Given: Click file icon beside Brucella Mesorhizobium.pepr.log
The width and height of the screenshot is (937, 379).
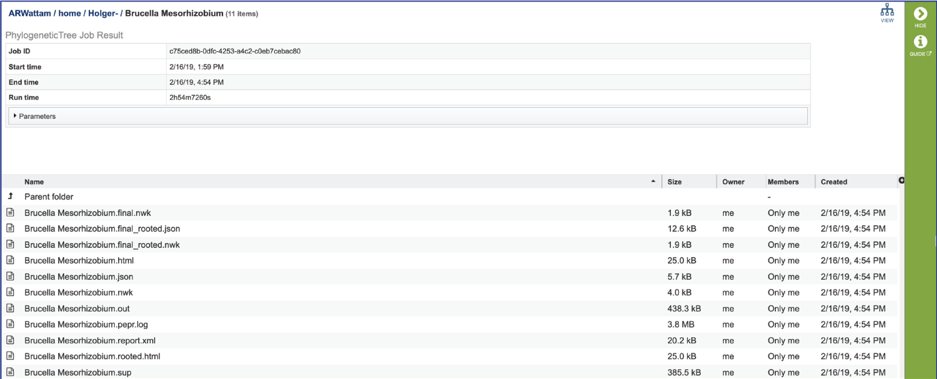Looking at the screenshot, I should pos(10,324).
